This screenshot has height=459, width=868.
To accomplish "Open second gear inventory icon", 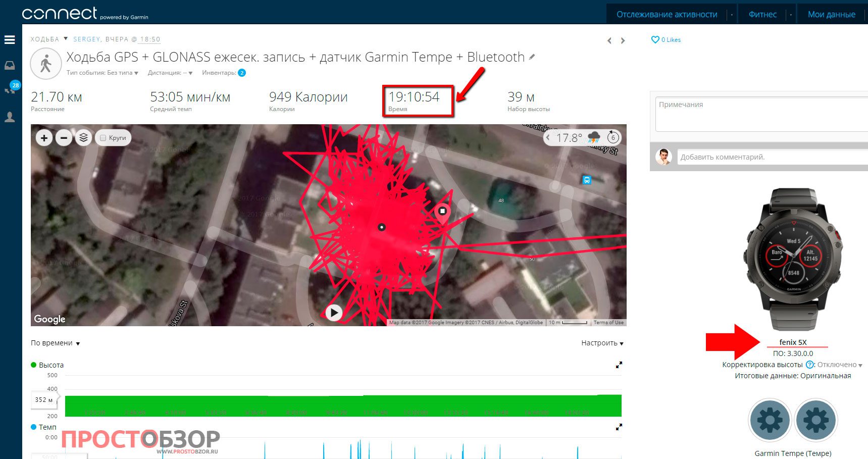I will pyautogui.click(x=816, y=420).
